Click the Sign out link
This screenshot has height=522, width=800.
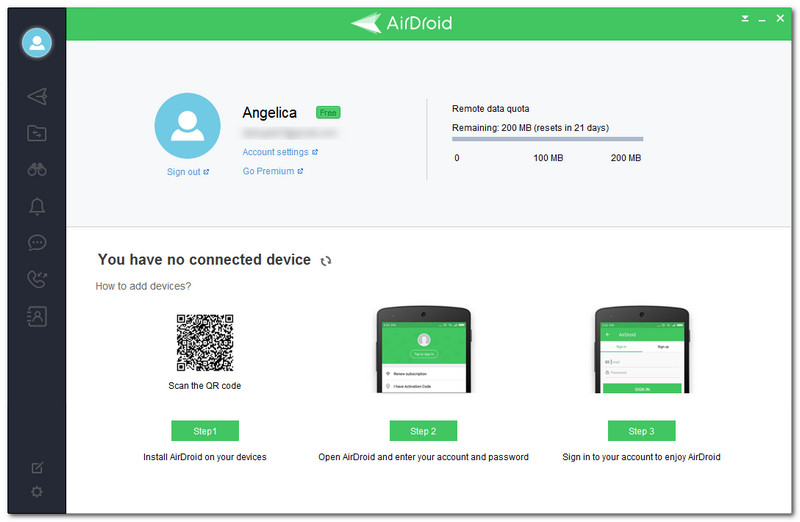188,172
